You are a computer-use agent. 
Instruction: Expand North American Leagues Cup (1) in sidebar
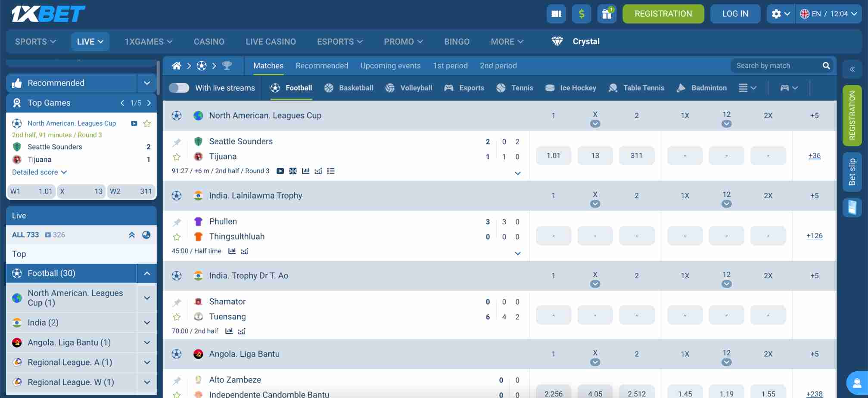(147, 298)
